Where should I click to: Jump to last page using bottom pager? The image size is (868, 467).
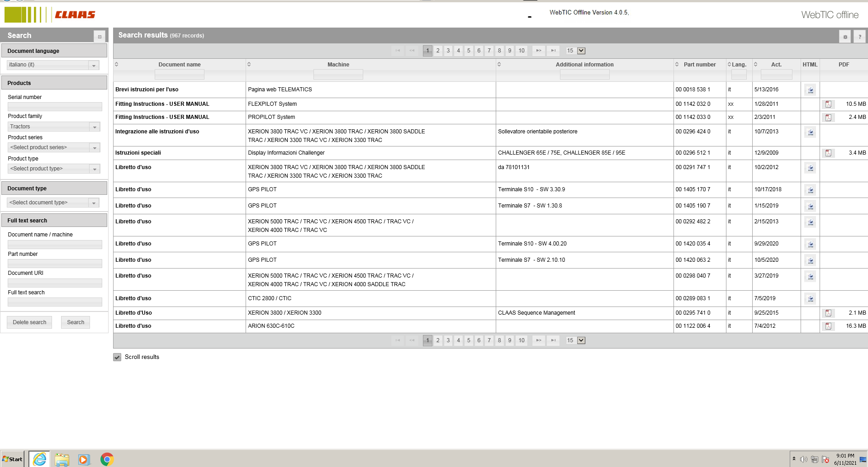(x=553, y=340)
